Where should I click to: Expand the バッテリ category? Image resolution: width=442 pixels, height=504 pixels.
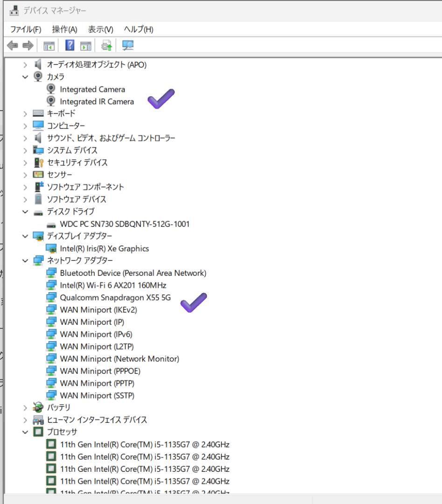tap(25, 408)
